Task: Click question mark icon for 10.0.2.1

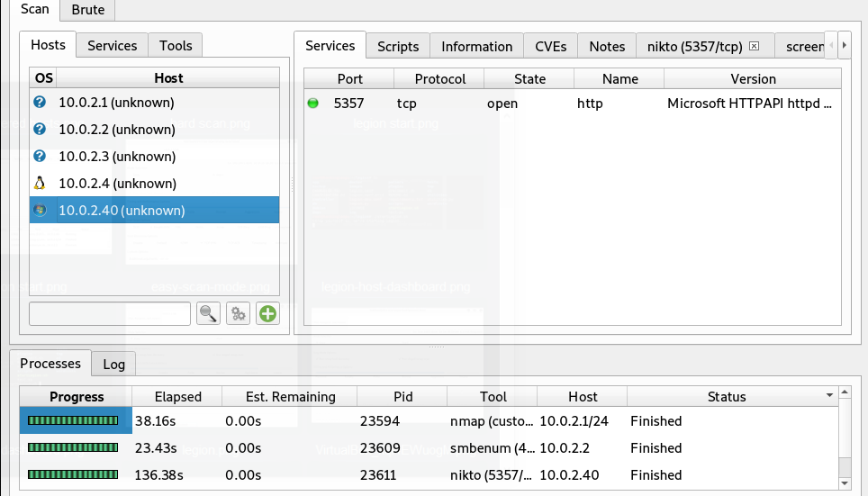Action: 40,103
